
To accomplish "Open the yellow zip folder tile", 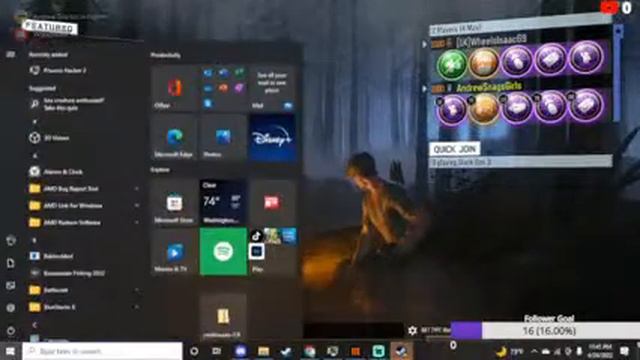I will (x=223, y=316).
